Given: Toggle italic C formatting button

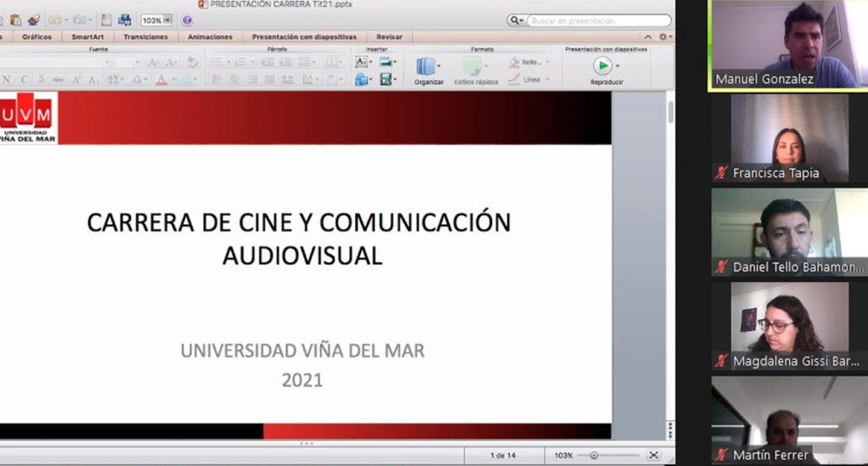Looking at the screenshot, I should pyautogui.click(x=23, y=80).
